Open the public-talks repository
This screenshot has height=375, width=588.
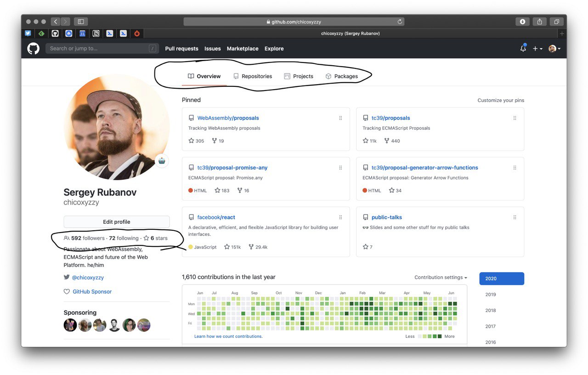[387, 217]
